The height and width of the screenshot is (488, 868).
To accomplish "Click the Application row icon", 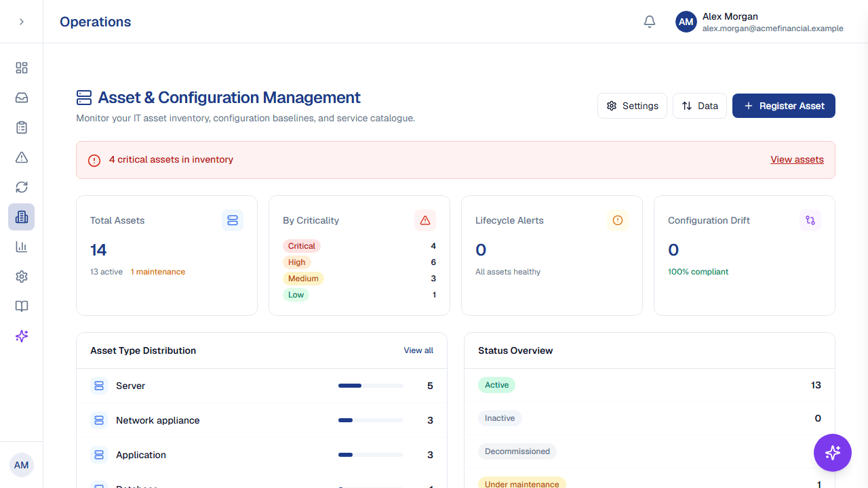I will 99,455.
